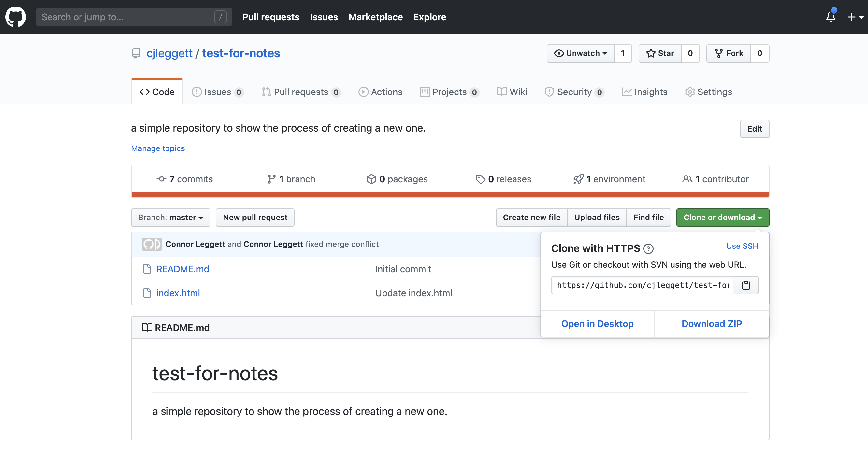Viewport: 868px width, 465px height.
Task: Collapse the Clone or download dropdown
Action: (x=722, y=218)
